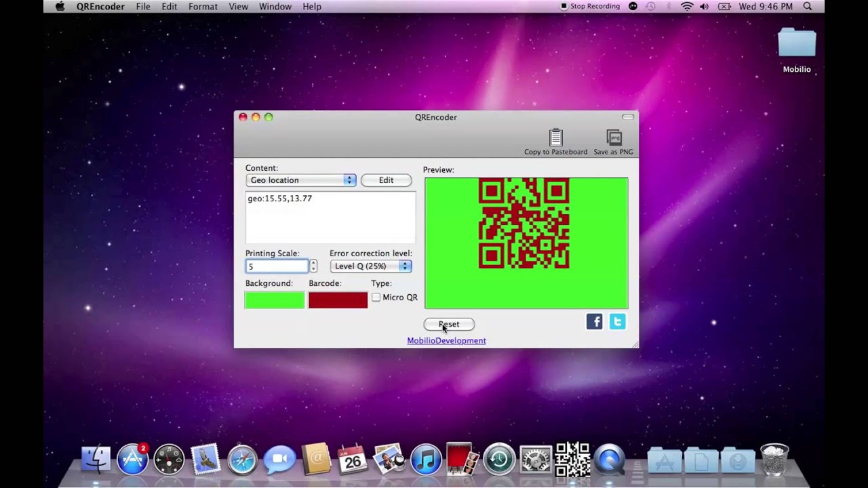Viewport: 868px width, 488px height.
Task: Click the Printing Scale input field
Action: (x=277, y=266)
